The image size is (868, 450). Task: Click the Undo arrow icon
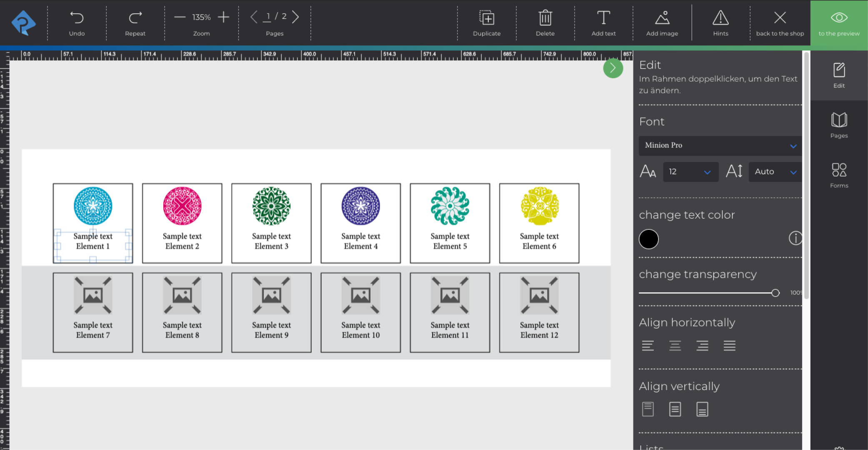77,18
